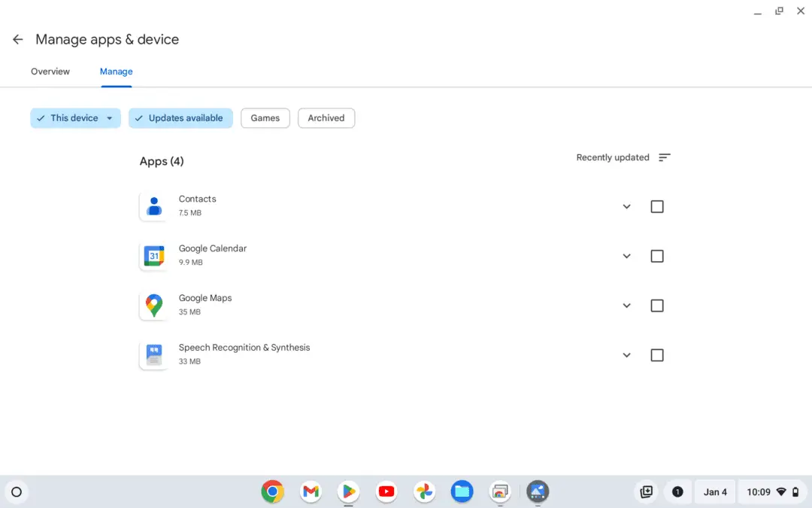
Task: Check the checkbox next to Contacts
Action: pyautogui.click(x=656, y=206)
